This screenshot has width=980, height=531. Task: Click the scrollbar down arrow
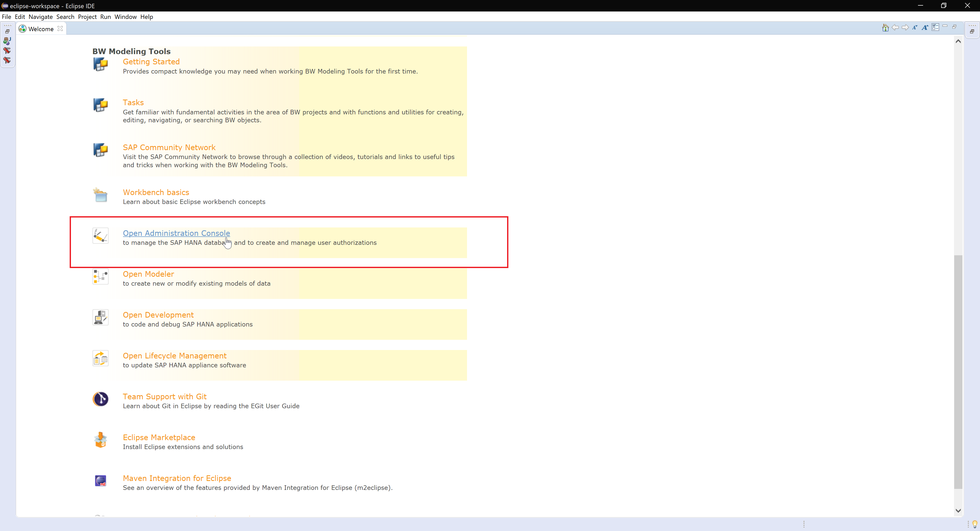(958, 510)
